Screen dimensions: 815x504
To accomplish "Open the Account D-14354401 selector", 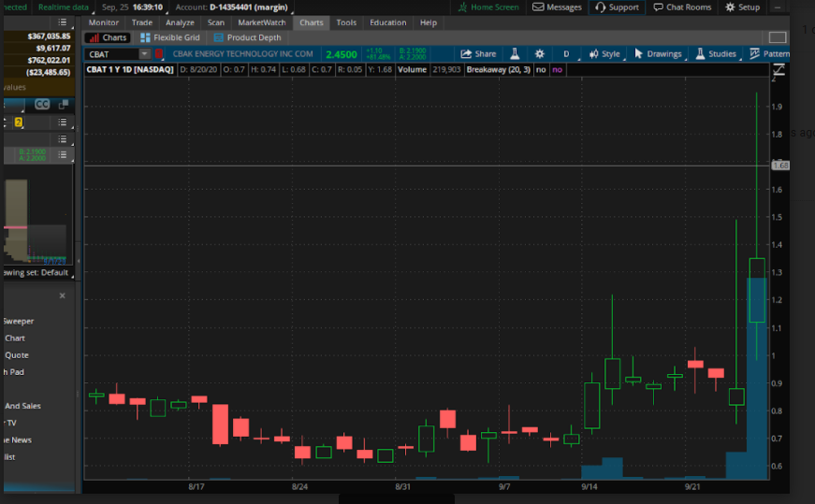I will point(232,7).
